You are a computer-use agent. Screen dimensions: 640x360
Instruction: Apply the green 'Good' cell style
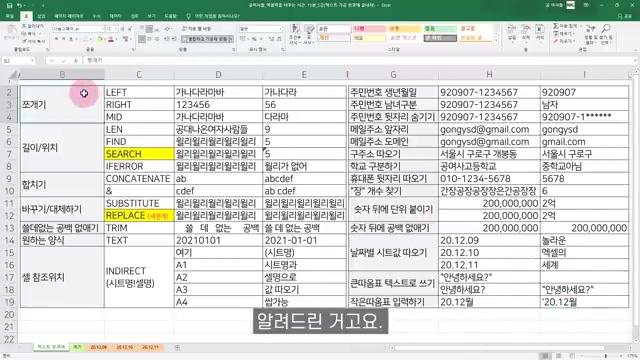440,29
